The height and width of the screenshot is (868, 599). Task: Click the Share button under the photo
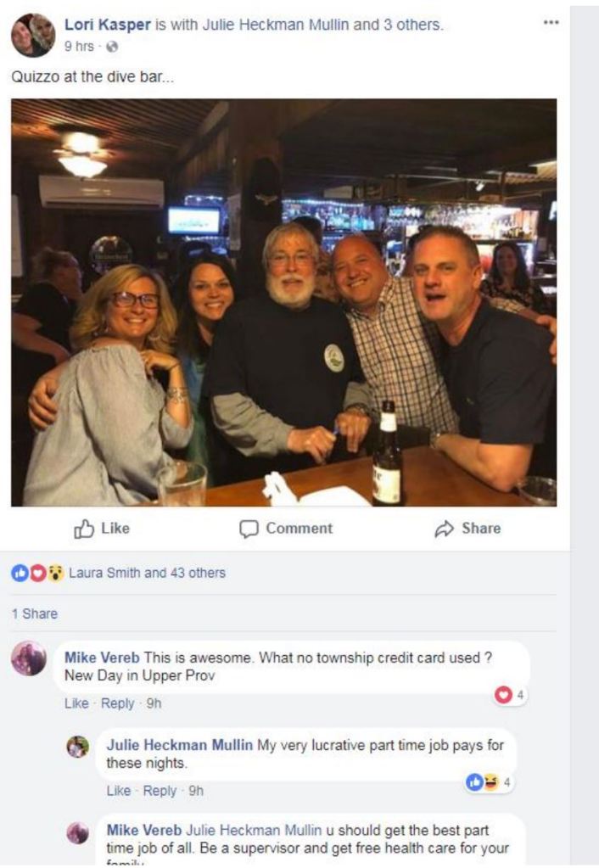pos(467,529)
